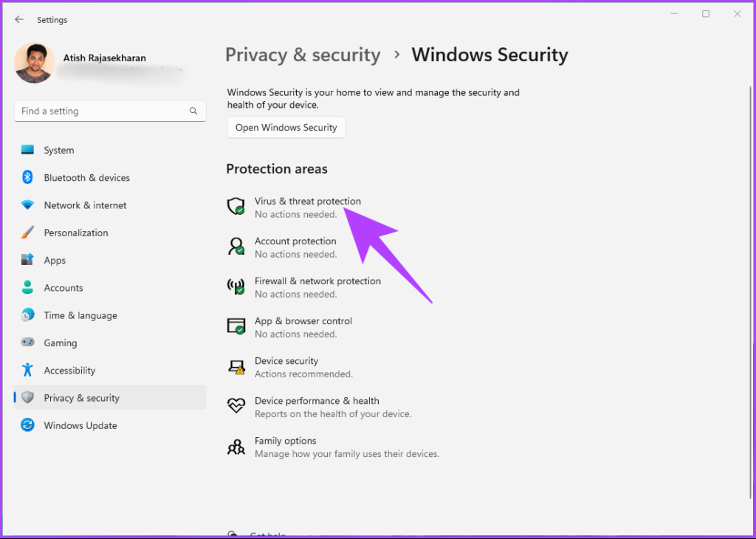
Task: Go to Privacy & security breadcrumb
Action: click(x=303, y=55)
